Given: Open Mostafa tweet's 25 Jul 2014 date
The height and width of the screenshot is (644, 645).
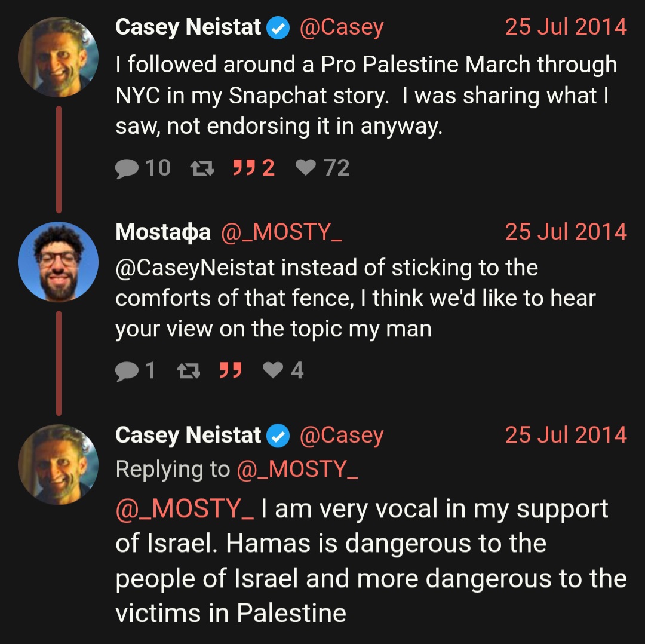Looking at the screenshot, I should (x=566, y=232).
